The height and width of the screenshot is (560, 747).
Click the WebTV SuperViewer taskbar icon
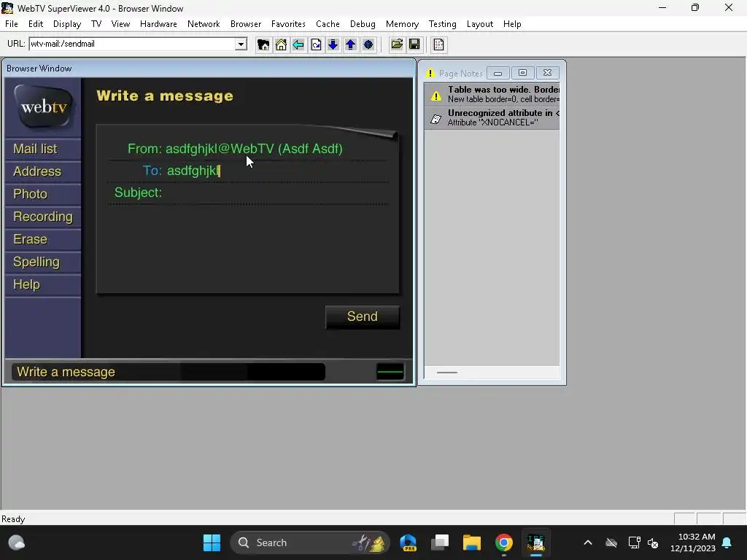(x=536, y=542)
